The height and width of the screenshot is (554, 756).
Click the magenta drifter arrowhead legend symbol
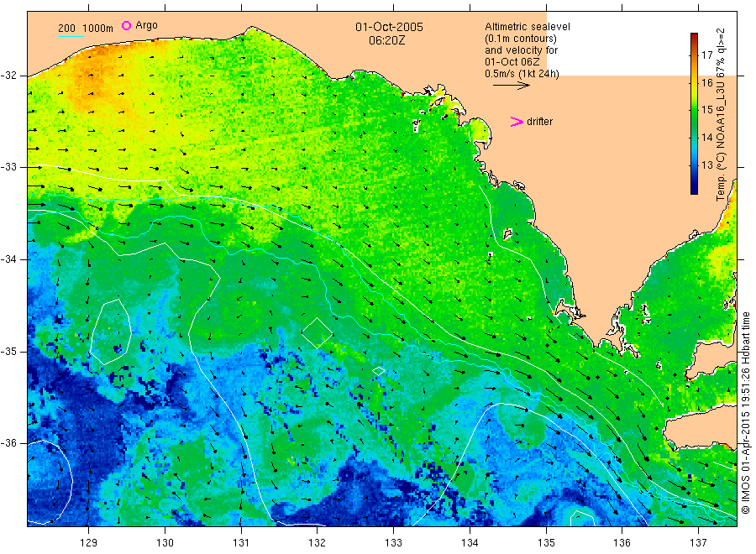point(517,122)
